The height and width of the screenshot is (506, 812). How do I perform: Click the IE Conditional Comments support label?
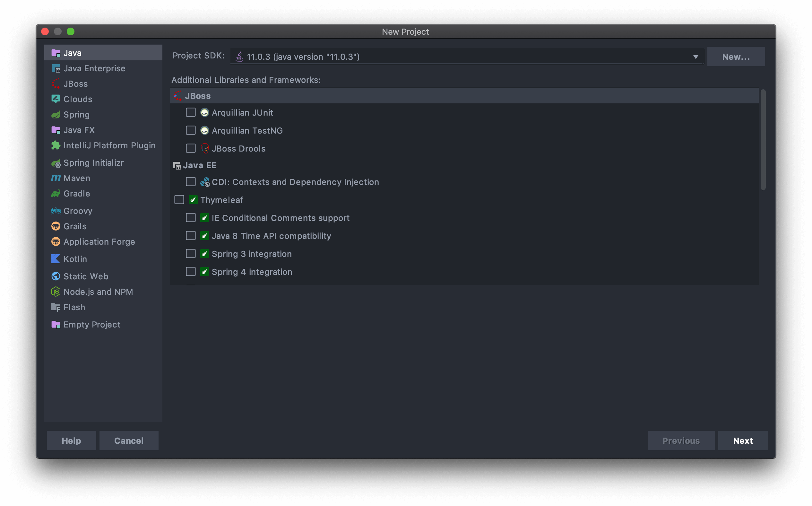pos(281,218)
